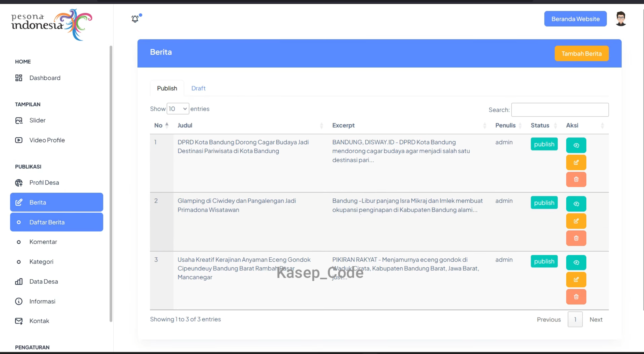
Task: Edit the Glamping di Ciwidey article
Action: [576, 221]
